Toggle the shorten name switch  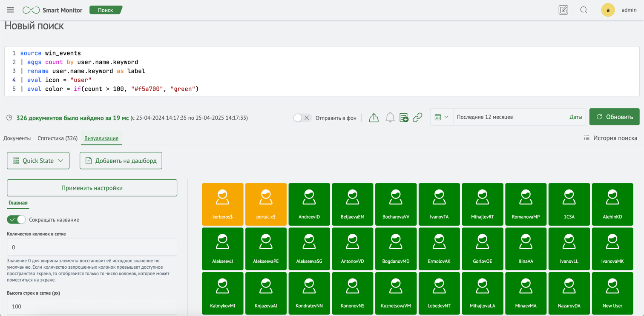[16, 219]
